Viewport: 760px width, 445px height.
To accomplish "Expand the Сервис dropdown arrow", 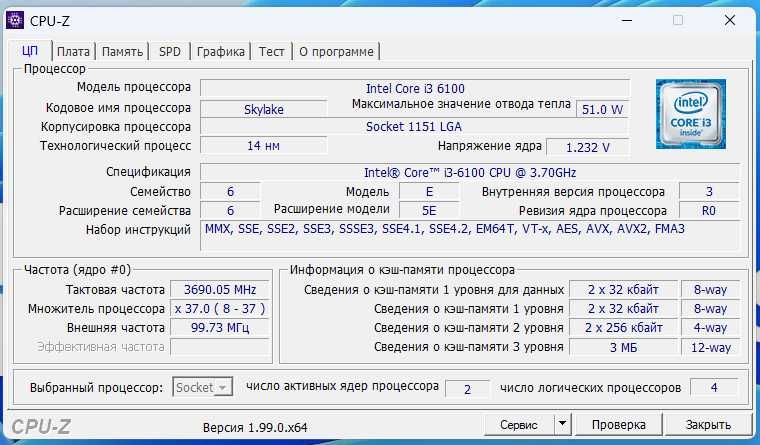I will 562,425.
